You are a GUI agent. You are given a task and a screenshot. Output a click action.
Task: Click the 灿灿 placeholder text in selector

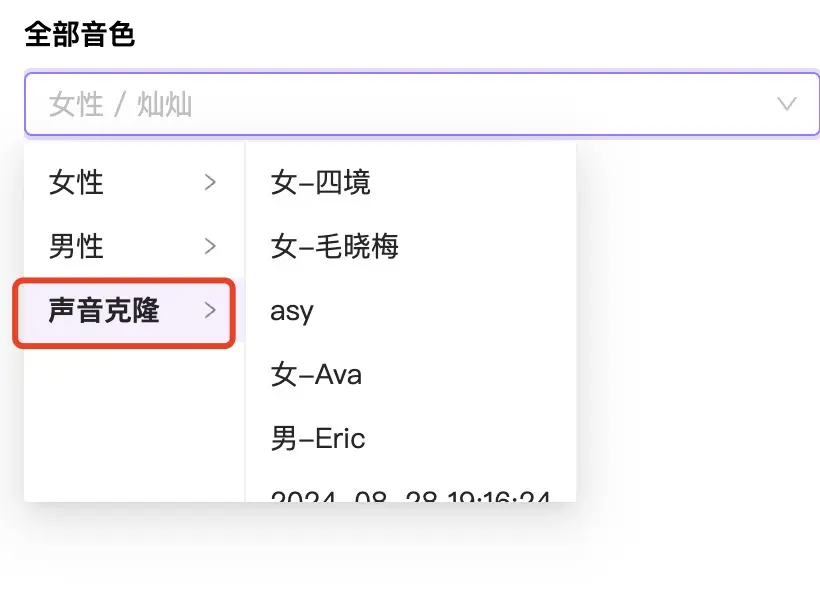[165, 104]
